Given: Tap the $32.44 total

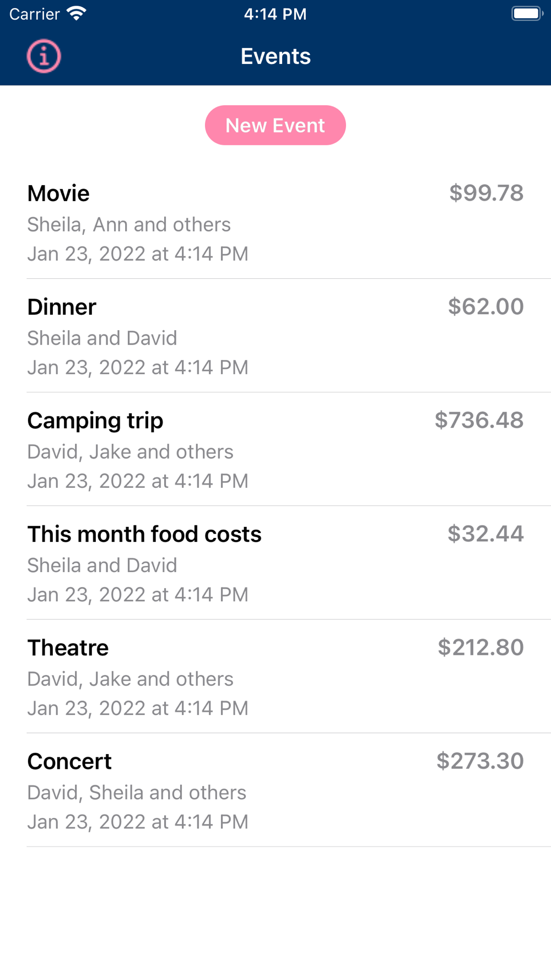Looking at the screenshot, I should point(485,534).
